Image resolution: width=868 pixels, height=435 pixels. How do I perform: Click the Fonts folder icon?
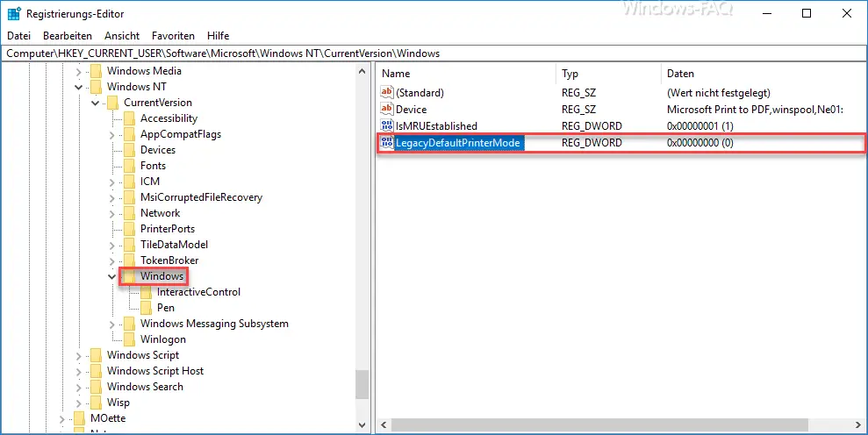129,166
